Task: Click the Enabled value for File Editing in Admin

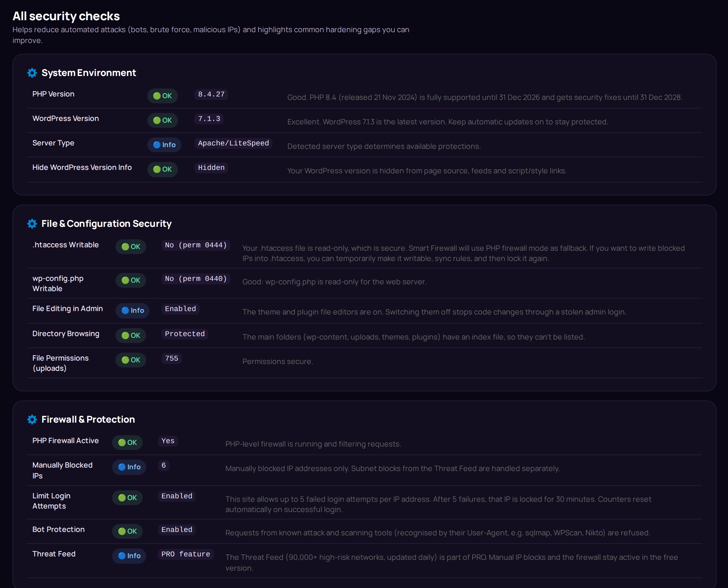Action: coord(180,309)
